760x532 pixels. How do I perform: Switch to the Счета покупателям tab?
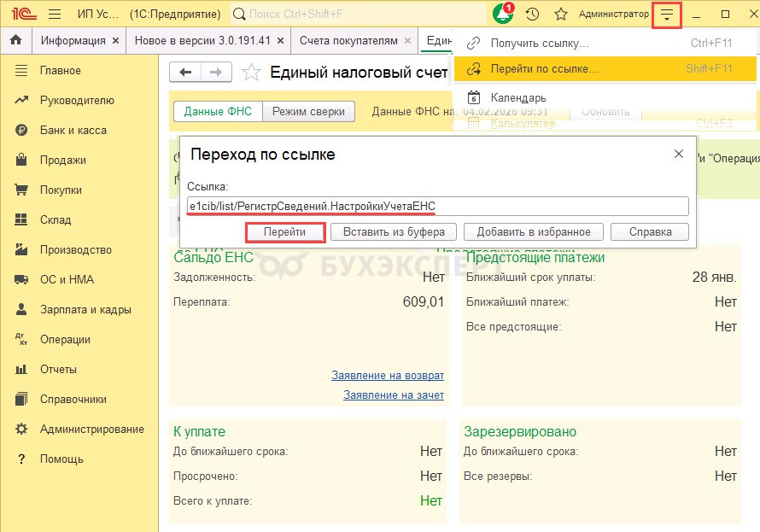(x=348, y=41)
